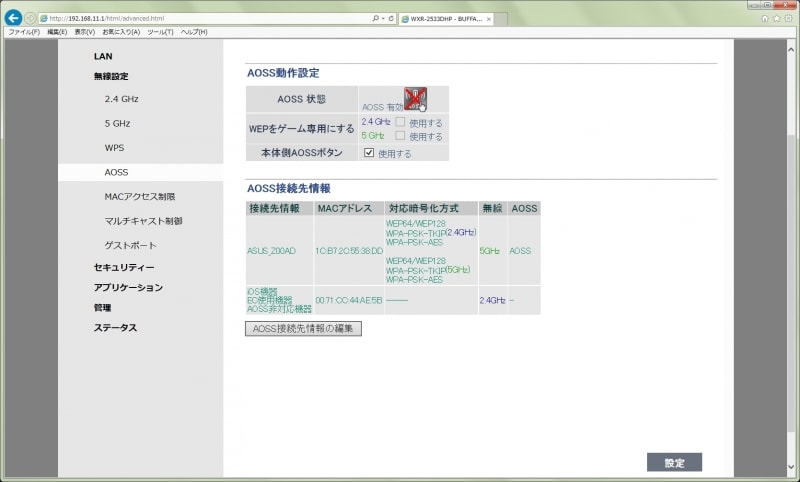Toggle the 本体側AOSSボタン checkbox
800x482 pixels.
(369, 153)
